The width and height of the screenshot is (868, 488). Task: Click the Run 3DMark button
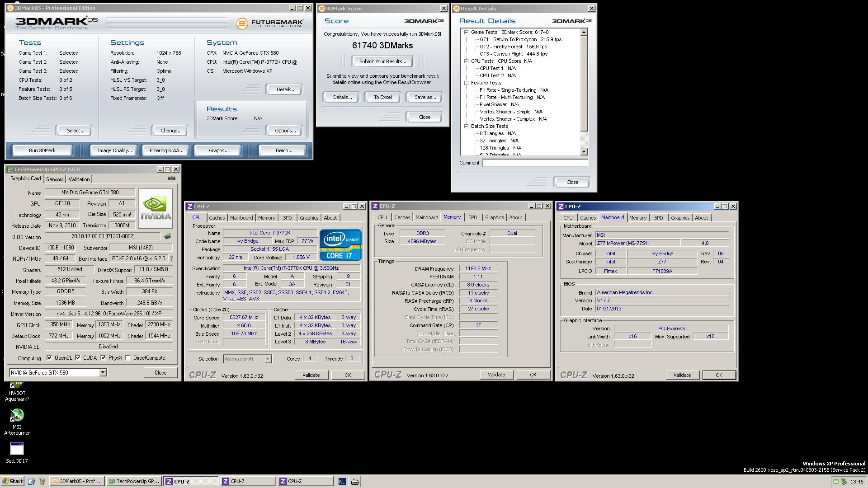click(42, 150)
